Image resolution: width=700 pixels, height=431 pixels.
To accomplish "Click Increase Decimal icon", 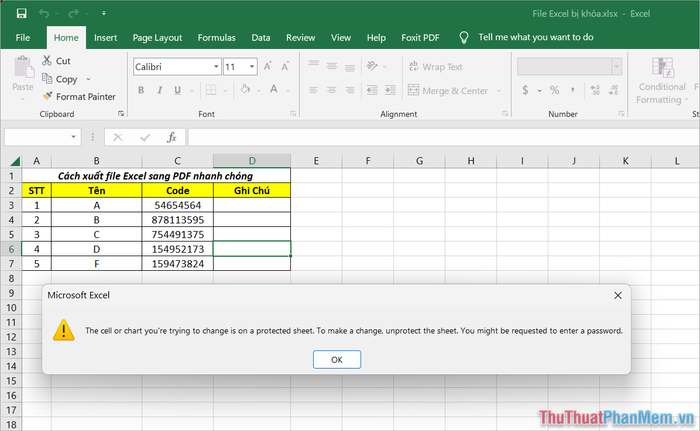I will [x=595, y=90].
